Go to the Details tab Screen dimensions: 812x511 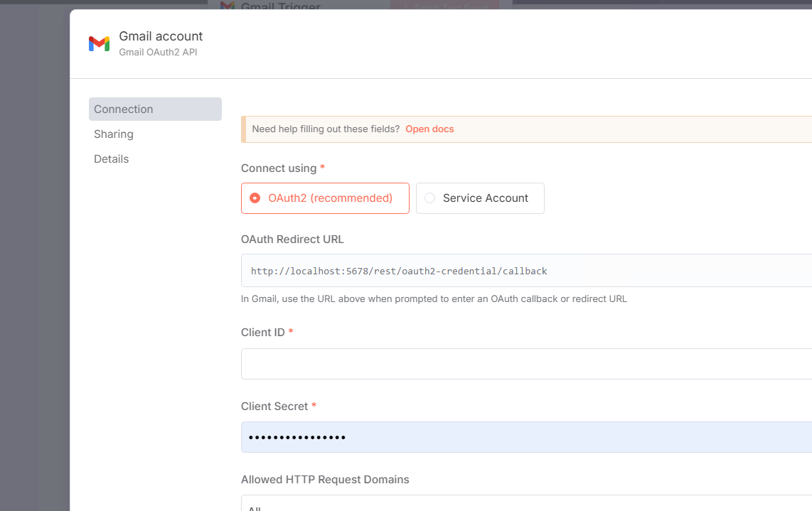[112, 159]
